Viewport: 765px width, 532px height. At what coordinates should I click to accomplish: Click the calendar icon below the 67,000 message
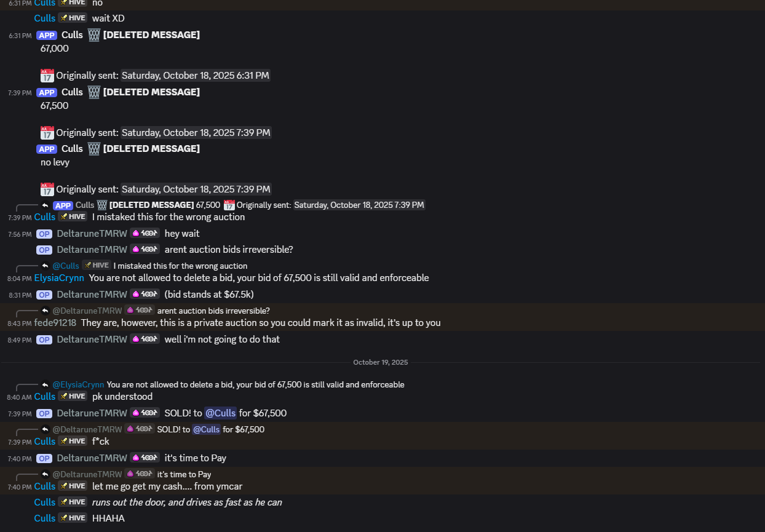47,76
